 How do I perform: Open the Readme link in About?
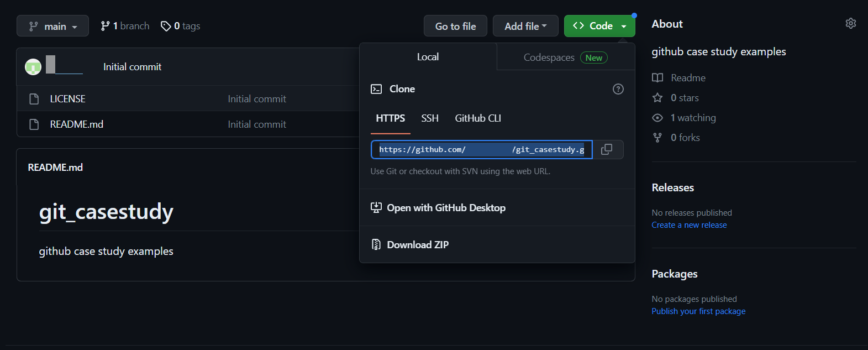pyautogui.click(x=688, y=78)
